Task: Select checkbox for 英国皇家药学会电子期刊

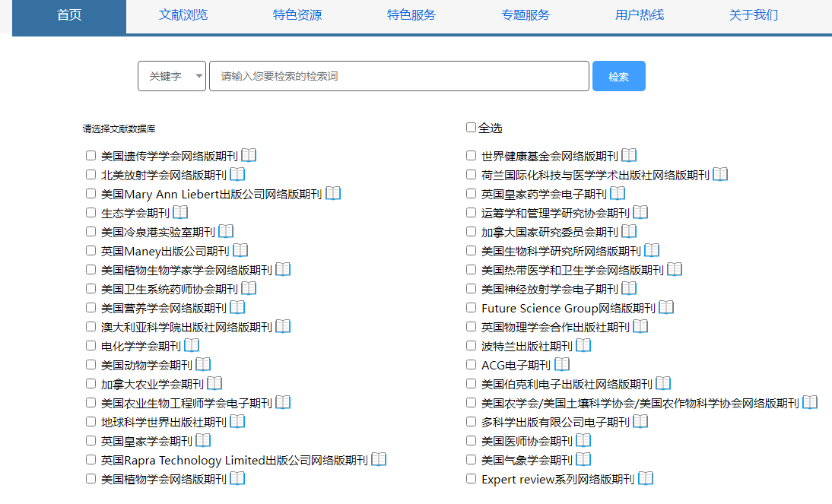Action: [472, 193]
